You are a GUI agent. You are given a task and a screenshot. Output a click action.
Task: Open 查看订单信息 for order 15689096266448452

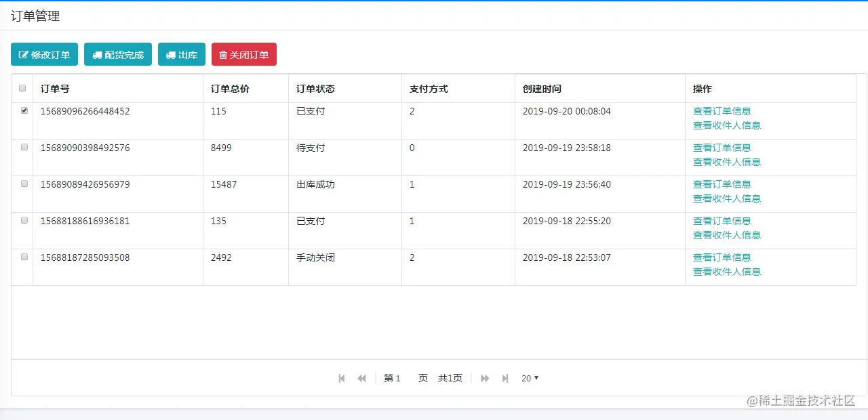pyautogui.click(x=722, y=111)
